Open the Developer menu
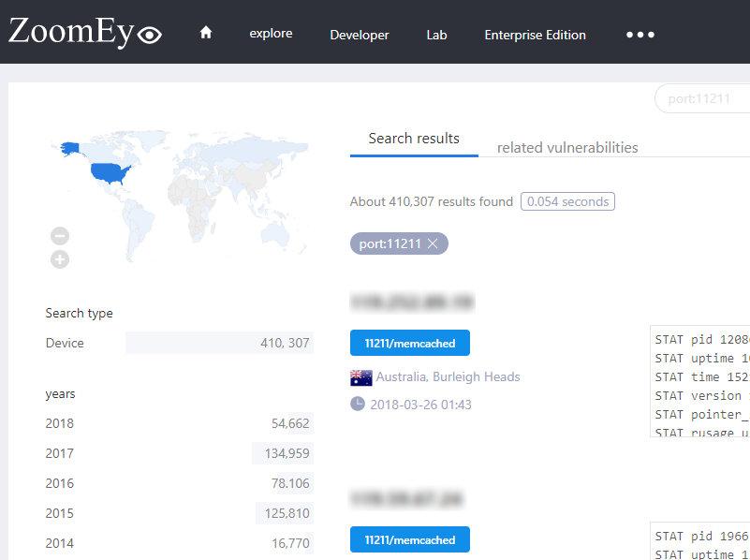750x560 pixels. (x=359, y=36)
